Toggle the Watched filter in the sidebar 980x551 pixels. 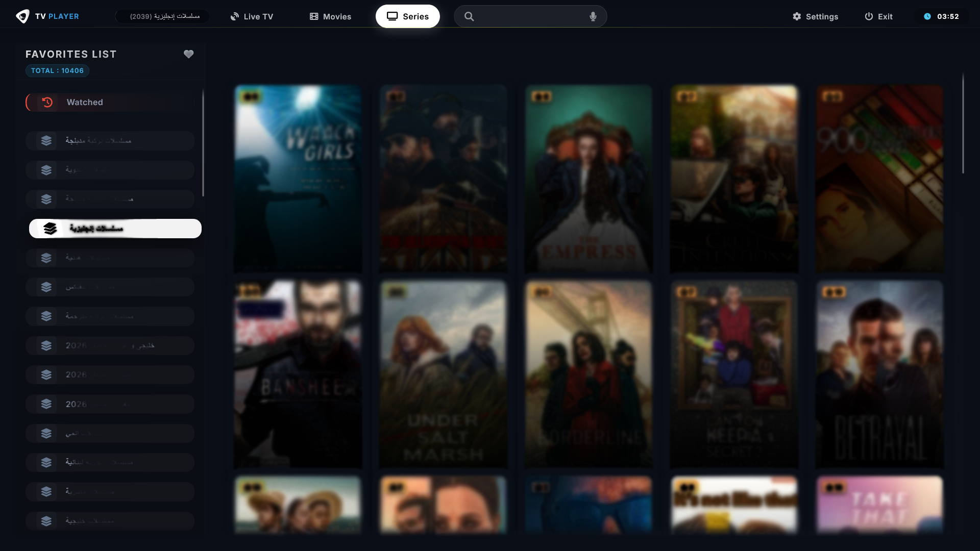click(110, 102)
